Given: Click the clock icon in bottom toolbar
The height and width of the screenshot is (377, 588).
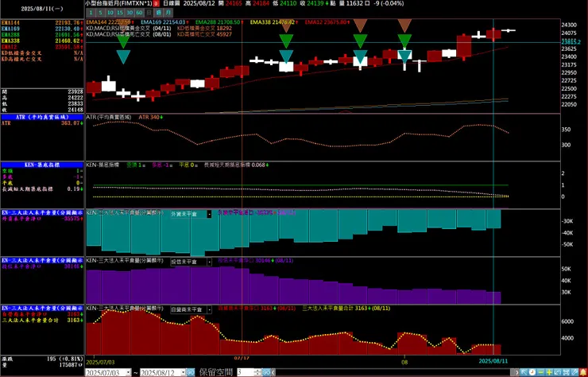Looking at the screenshot, I should [532, 372].
